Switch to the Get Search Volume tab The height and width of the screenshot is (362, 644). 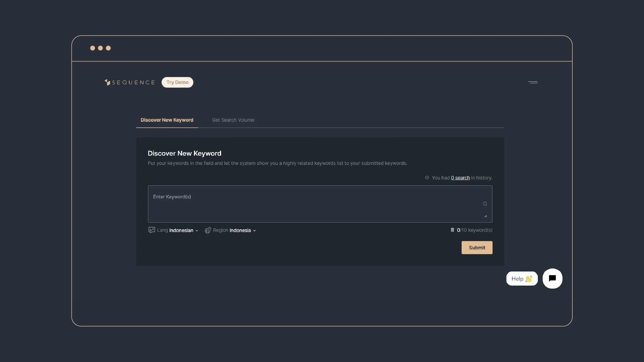pos(233,120)
